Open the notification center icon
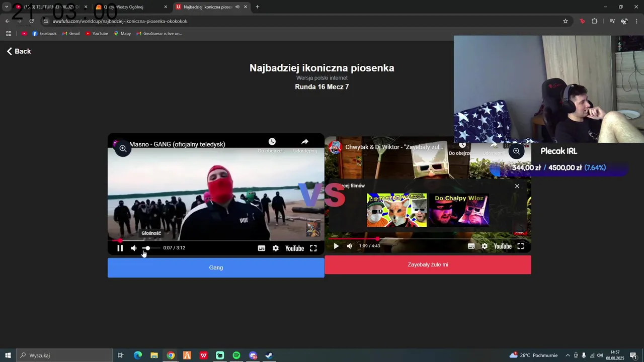 click(x=633, y=355)
